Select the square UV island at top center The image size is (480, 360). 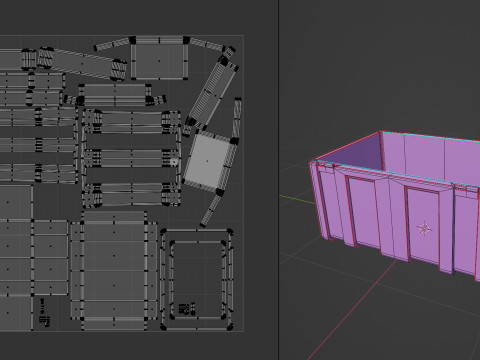(159, 58)
